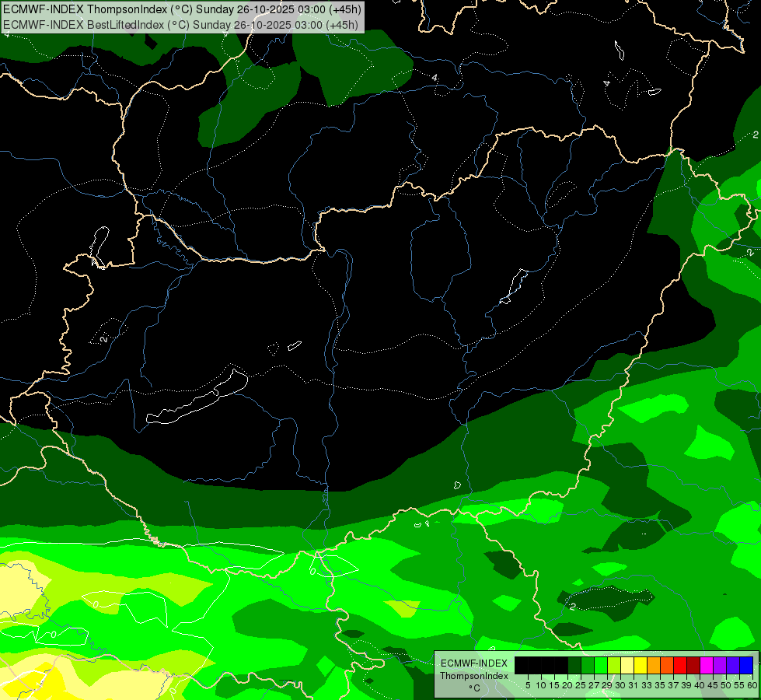The image size is (761, 700).
Task: Click the ThompsonIndex title line at top
Action: click(182, 9)
